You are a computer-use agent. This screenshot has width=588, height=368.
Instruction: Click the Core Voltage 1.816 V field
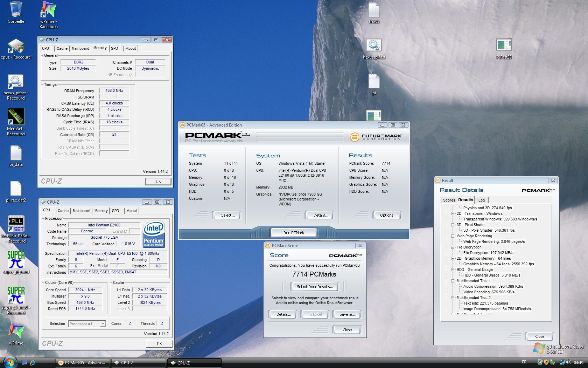(128, 244)
